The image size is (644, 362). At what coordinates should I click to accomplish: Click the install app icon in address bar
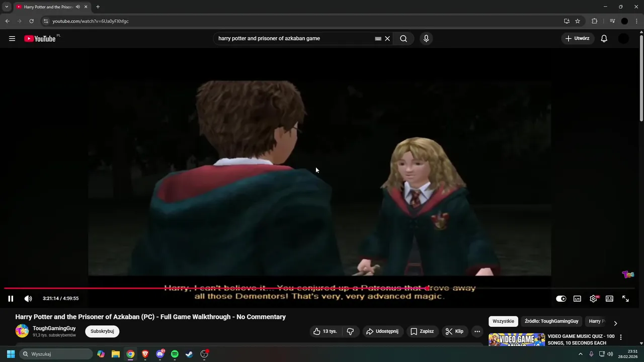pos(567,21)
